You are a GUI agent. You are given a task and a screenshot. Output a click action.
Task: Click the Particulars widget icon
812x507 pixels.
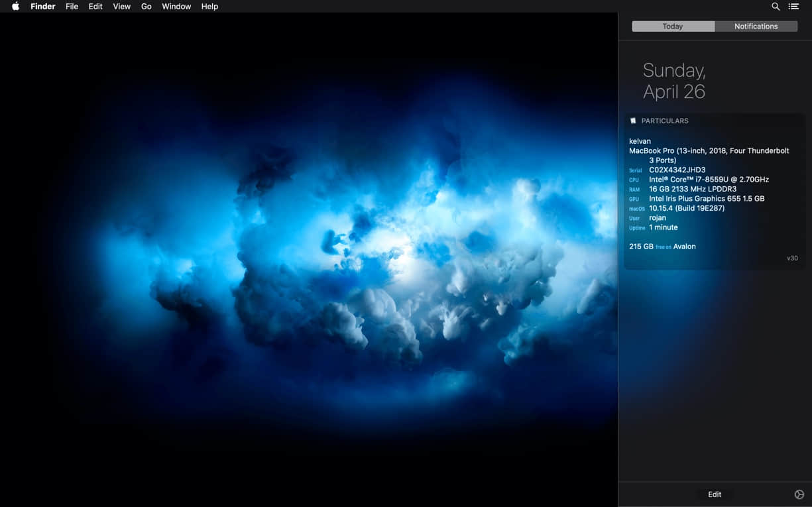click(x=633, y=121)
